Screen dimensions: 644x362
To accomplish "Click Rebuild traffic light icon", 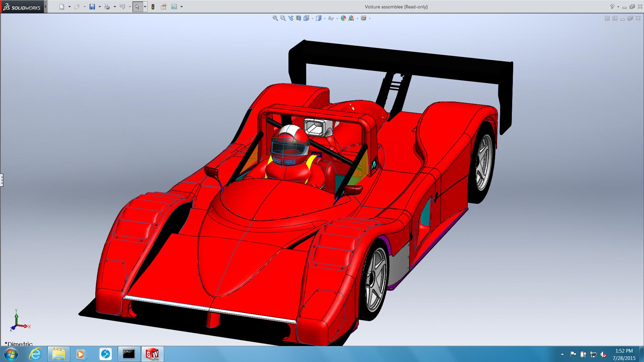I will (153, 7).
